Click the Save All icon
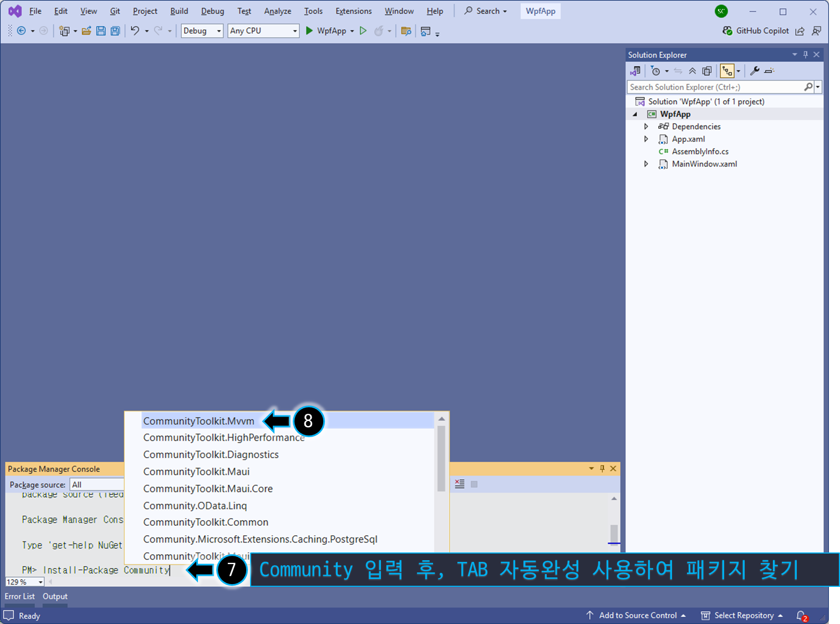Image resolution: width=840 pixels, height=624 pixels. point(115,31)
